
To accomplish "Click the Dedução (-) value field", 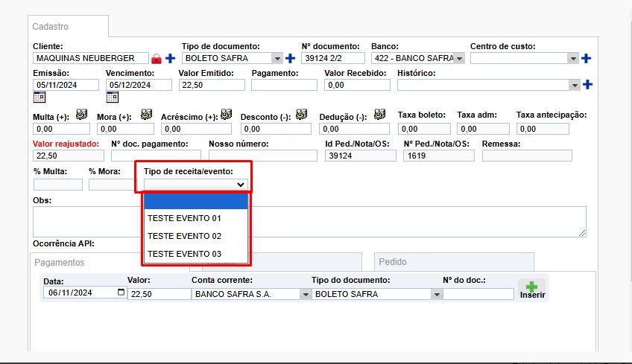I will pos(354,129).
